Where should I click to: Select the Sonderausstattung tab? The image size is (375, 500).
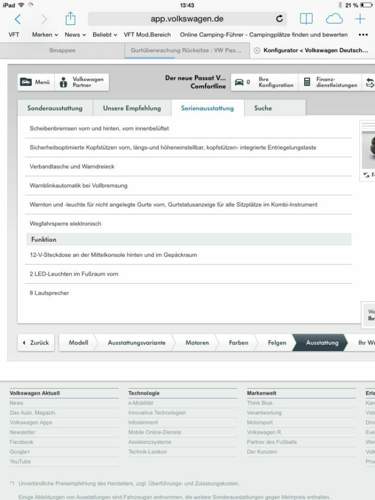(x=55, y=108)
